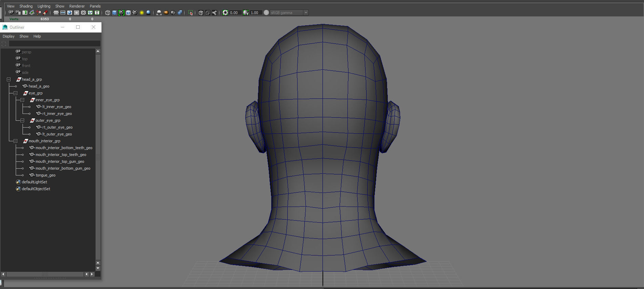The width and height of the screenshot is (644, 289).
Task: Toggle the Safe Title overlay
Action: click(x=97, y=13)
